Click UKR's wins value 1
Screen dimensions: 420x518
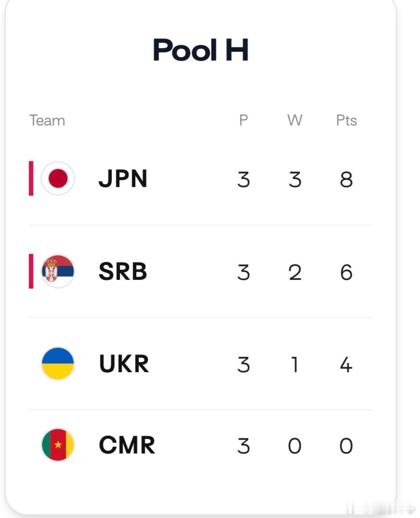click(x=295, y=365)
